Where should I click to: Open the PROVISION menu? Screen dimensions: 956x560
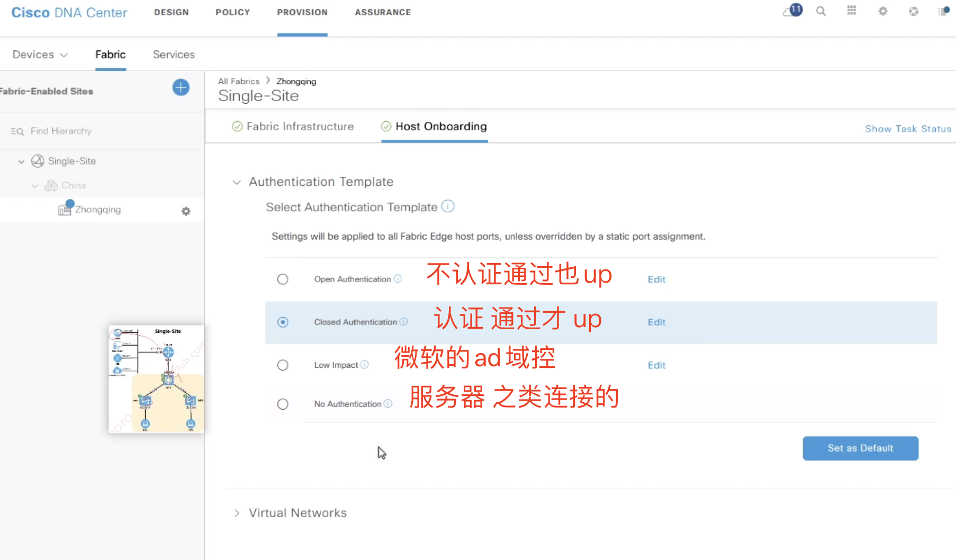pos(302,12)
